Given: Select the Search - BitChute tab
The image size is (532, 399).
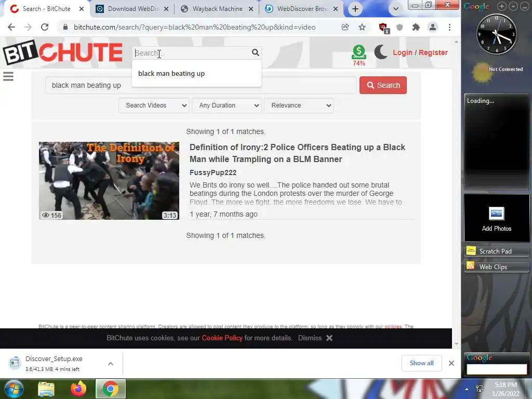Looking at the screenshot, I should [46, 9].
